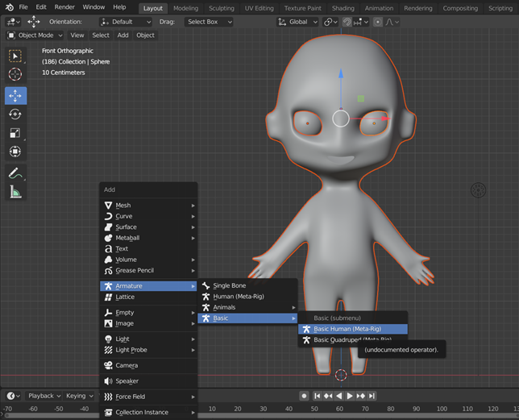
Task: Play the animation forward
Action: click(x=350, y=396)
